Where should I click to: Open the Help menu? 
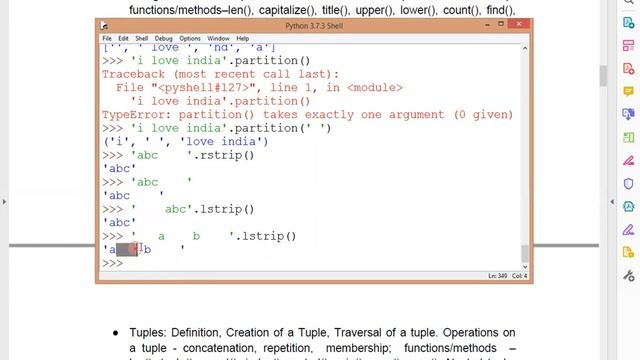(242, 38)
